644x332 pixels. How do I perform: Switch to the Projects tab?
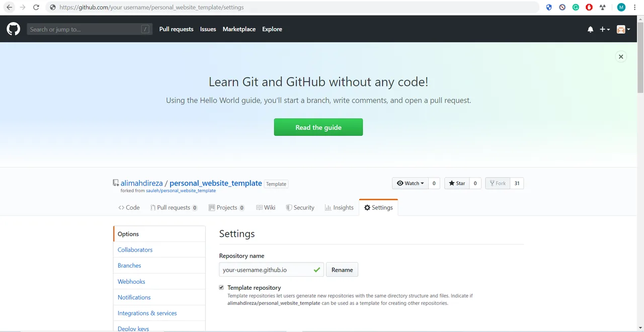click(226, 207)
